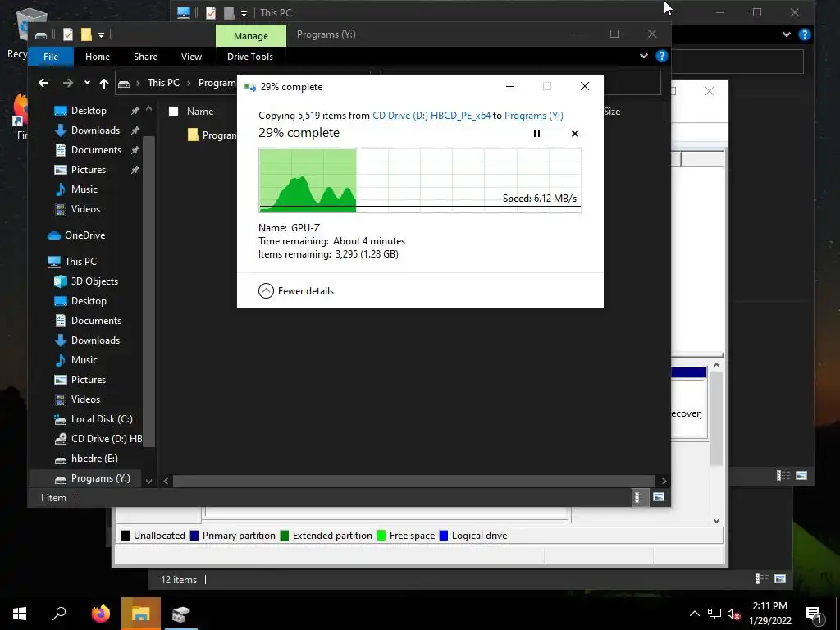Open recent locations dropdown arrow
Screen dimensions: 840x630
click(x=87, y=83)
